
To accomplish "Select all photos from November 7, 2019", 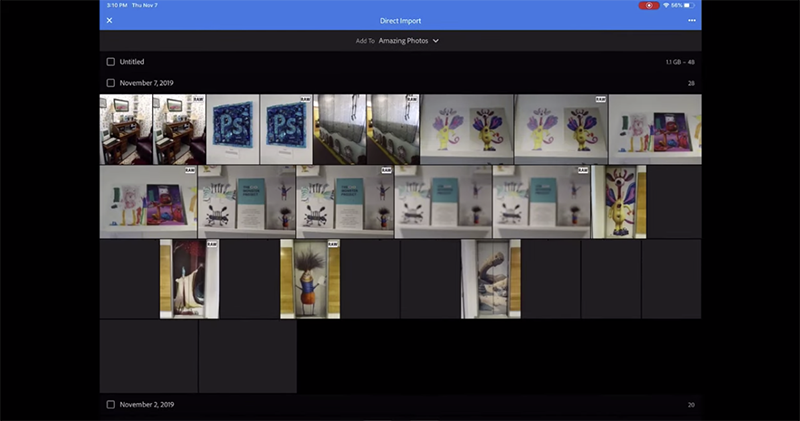I will point(111,83).
